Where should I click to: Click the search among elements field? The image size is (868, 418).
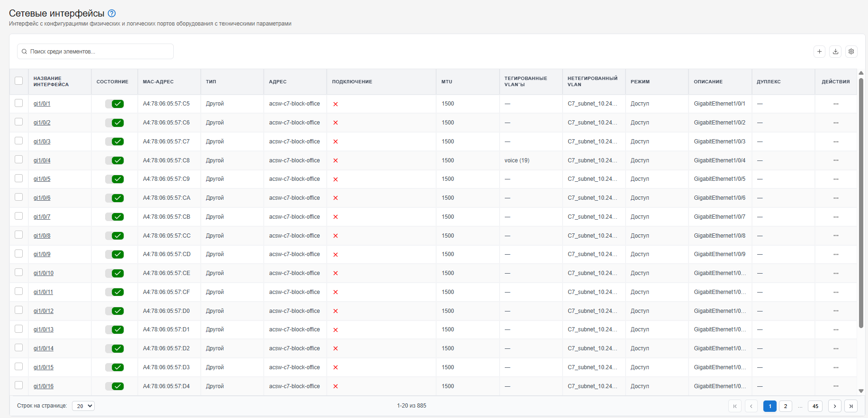pyautogui.click(x=95, y=52)
